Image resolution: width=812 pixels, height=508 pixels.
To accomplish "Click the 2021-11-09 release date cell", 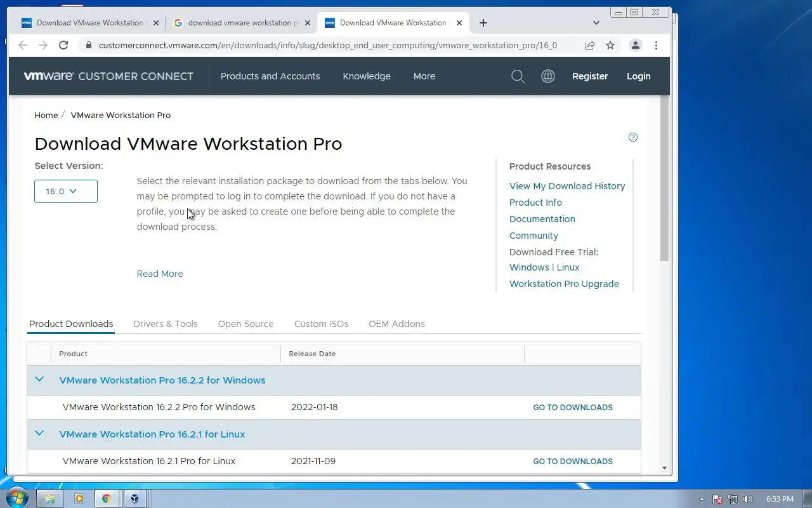I will pos(313,461).
